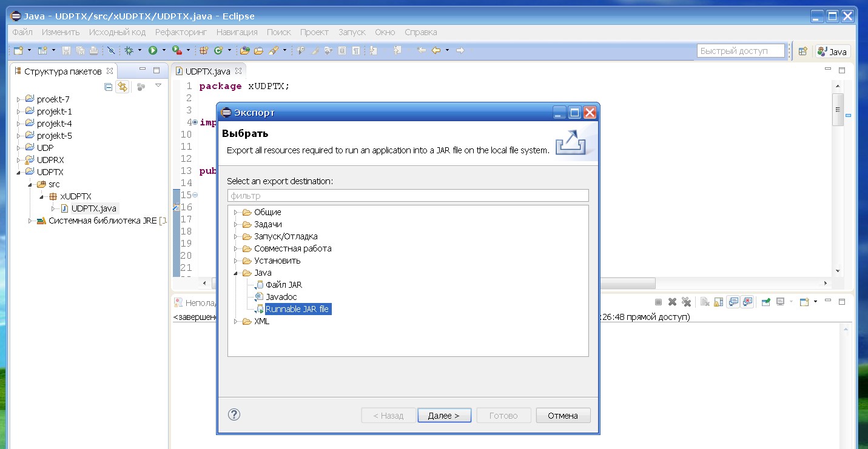Expand the Общие folder in export list
This screenshot has width=868, height=449.
click(x=236, y=213)
